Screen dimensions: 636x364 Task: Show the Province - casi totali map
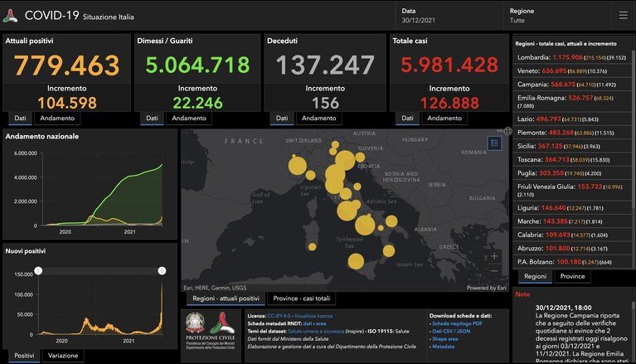301,298
